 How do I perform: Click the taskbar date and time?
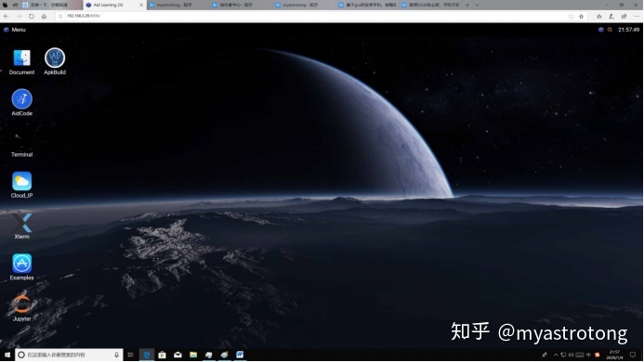(x=614, y=355)
